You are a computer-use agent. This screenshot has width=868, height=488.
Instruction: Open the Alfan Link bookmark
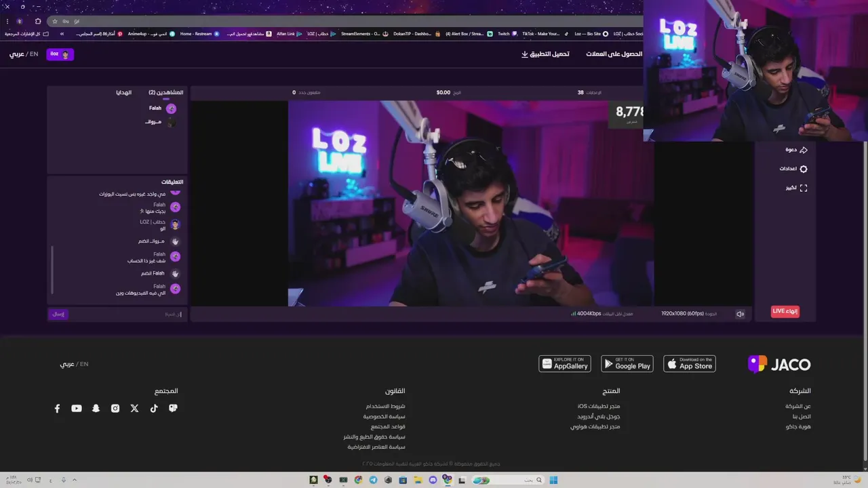pyautogui.click(x=289, y=34)
